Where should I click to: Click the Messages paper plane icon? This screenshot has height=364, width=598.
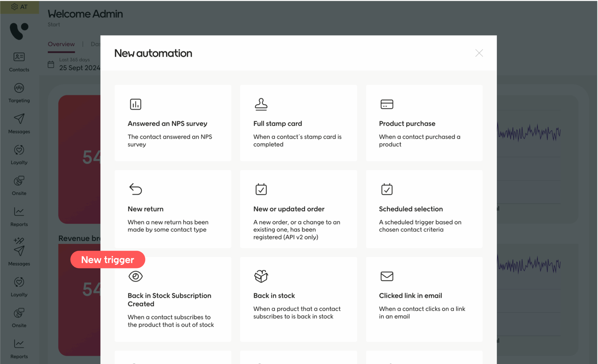[x=19, y=119]
